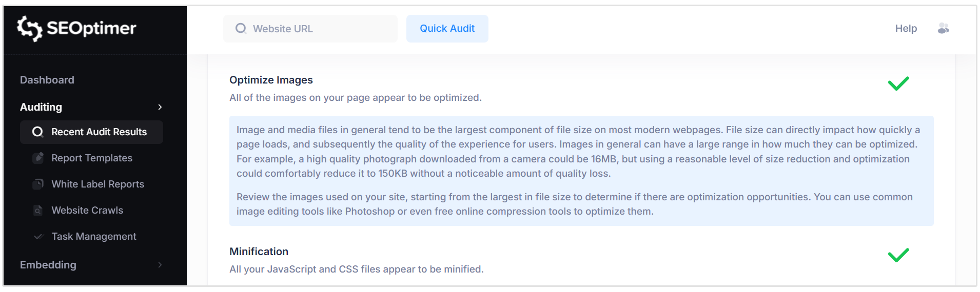Click the Task Management checkmark icon
Screen dimensions: 980x292
(38, 236)
